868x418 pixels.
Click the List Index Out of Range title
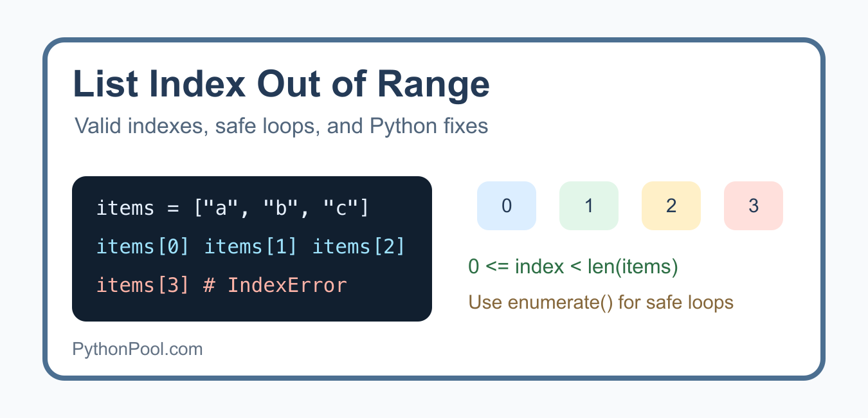[x=282, y=84]
